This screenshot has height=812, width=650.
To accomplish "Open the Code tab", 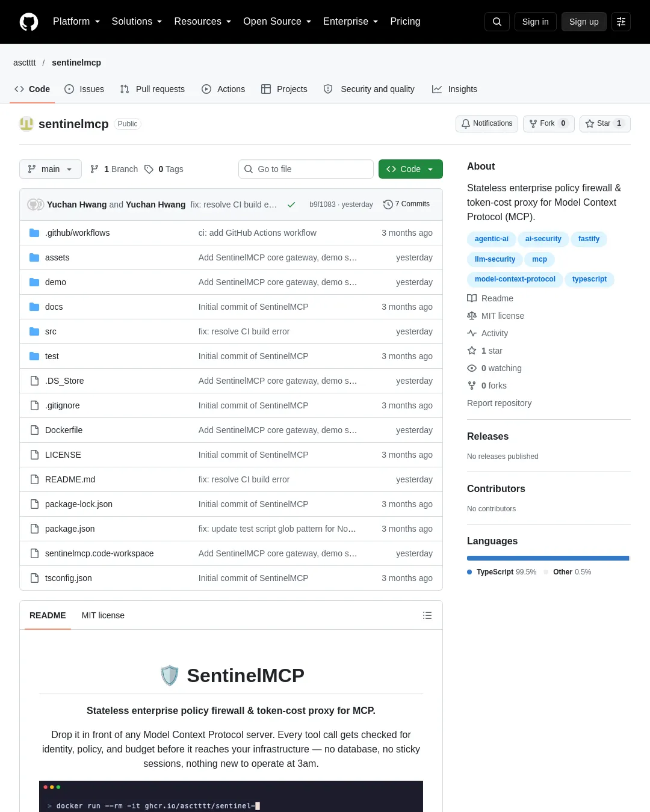I will click(x=32, y=89).
